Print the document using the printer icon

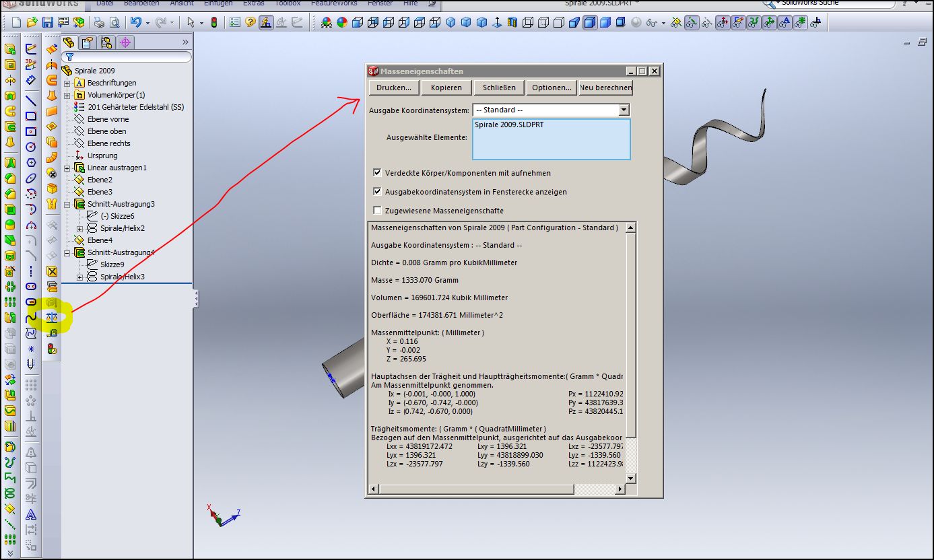click(x=99, y=22)
